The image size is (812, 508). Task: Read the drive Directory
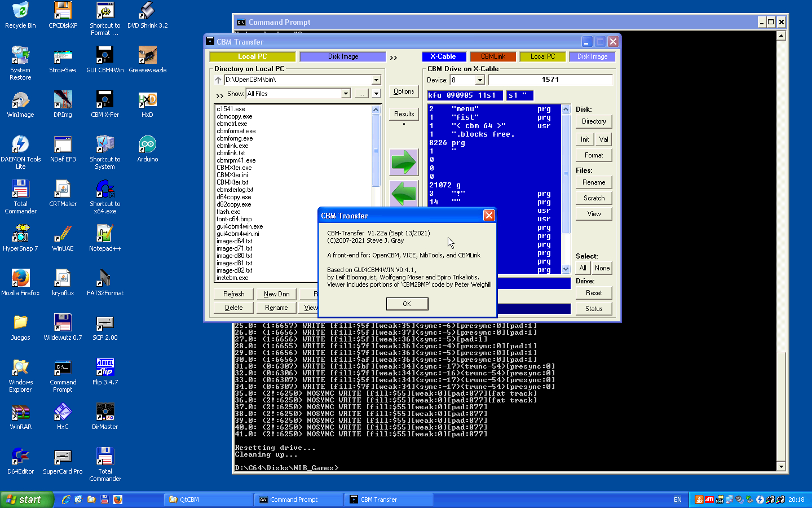tap(594, 121)
